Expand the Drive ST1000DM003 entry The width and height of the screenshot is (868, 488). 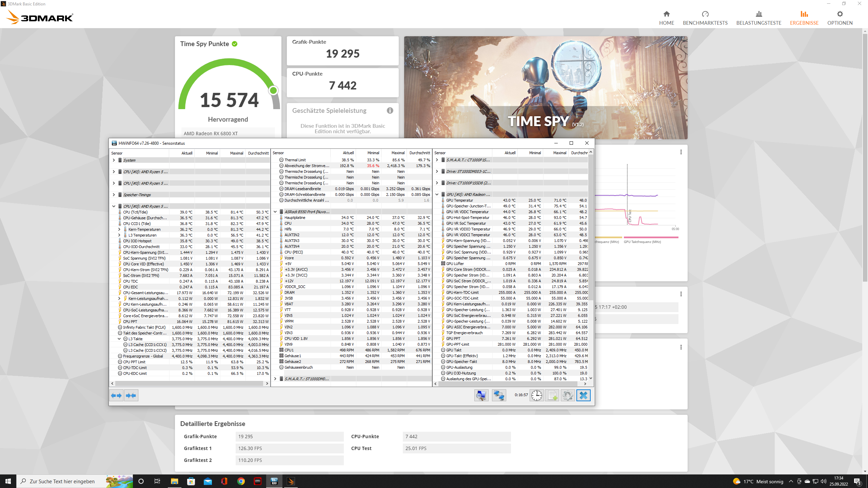437,171
